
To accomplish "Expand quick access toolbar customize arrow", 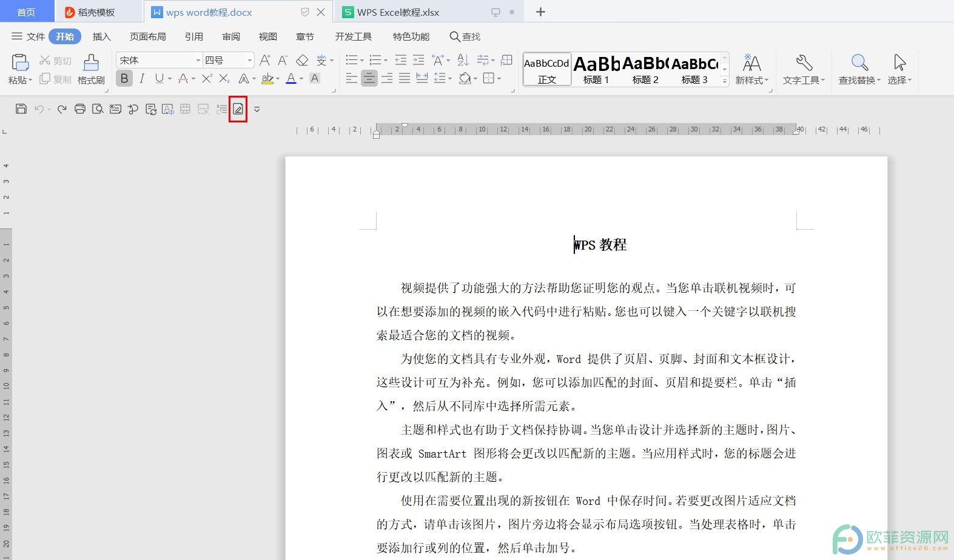I will [257, 110].
